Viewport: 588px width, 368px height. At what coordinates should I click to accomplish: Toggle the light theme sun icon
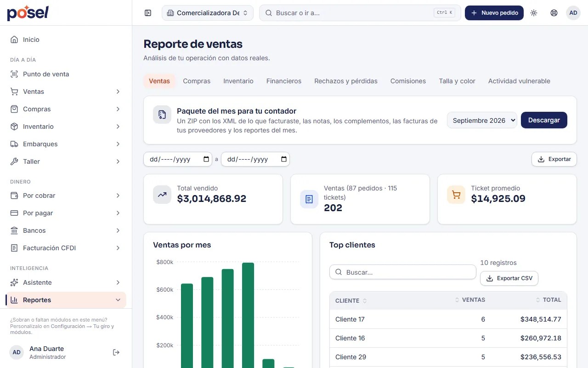[534, 13]
